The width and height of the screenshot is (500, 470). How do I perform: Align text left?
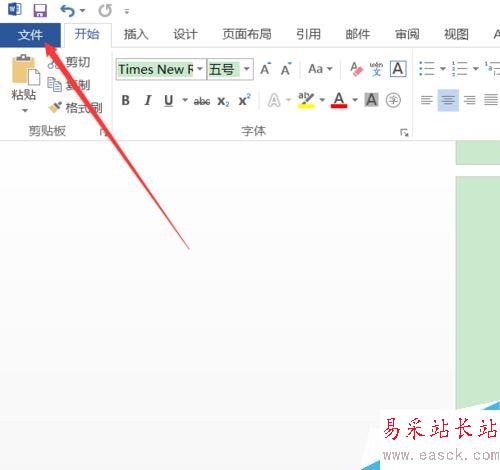click(x=427, y=100)
